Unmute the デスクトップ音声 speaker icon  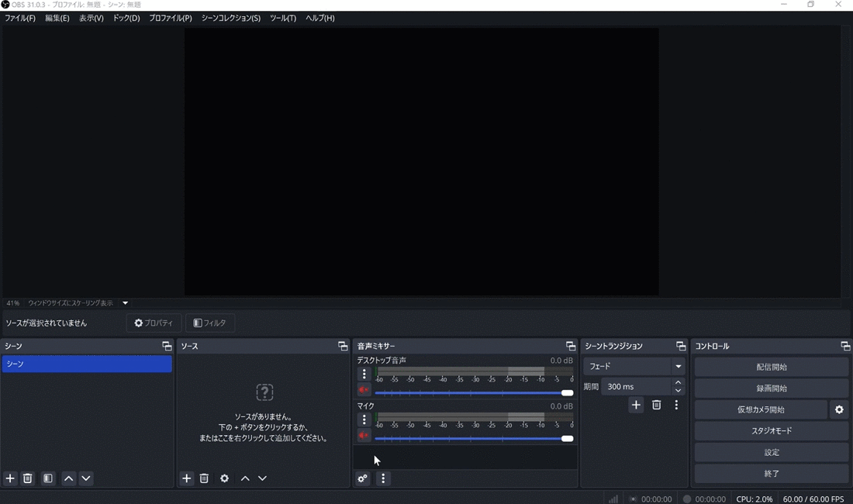coord(364,390)
